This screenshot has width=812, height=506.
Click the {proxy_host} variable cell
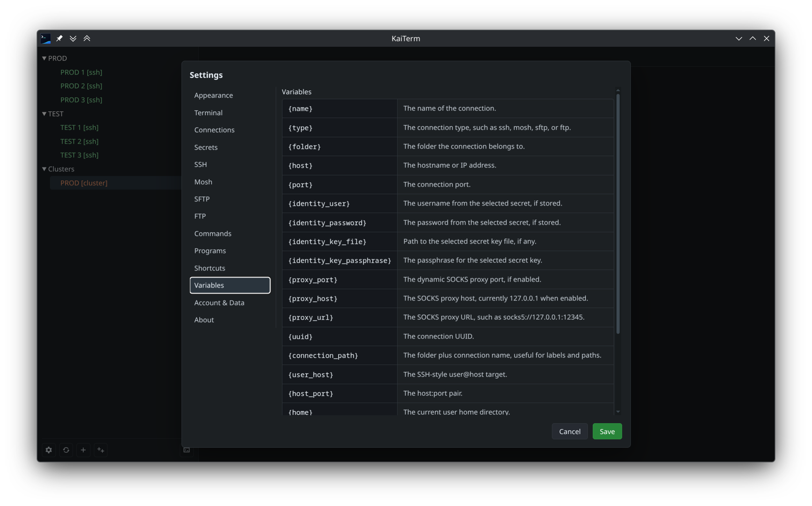pyautogui.click(x=340, y=298)
